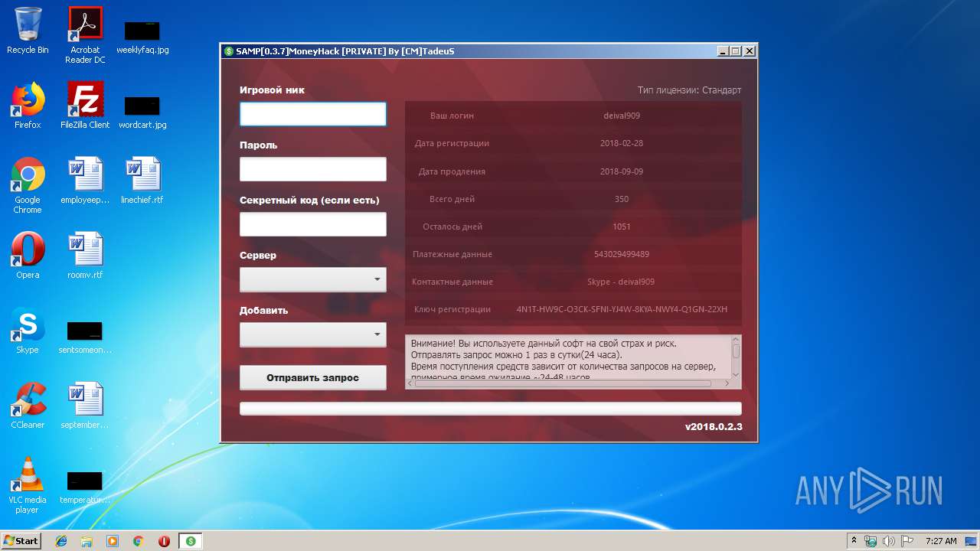Select september document on desktop
The image size is (980, 551).
85,406
